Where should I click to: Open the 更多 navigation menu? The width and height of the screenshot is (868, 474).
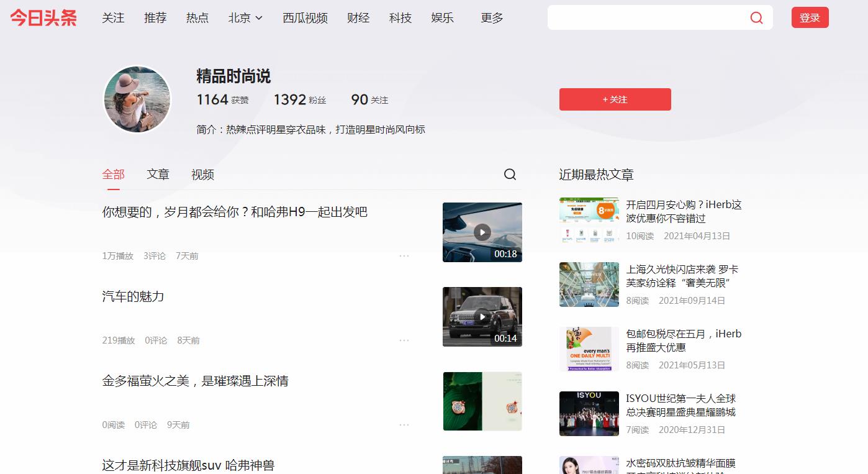click(492, 18)
